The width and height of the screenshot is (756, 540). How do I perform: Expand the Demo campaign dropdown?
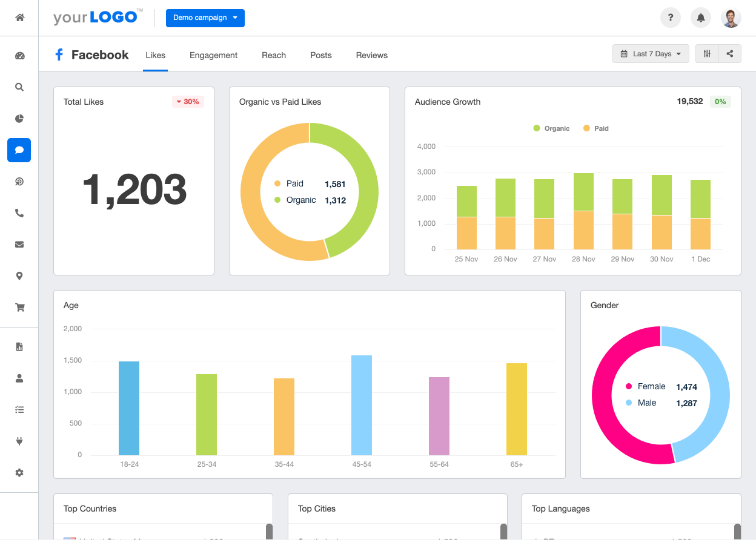coord(205,18)
